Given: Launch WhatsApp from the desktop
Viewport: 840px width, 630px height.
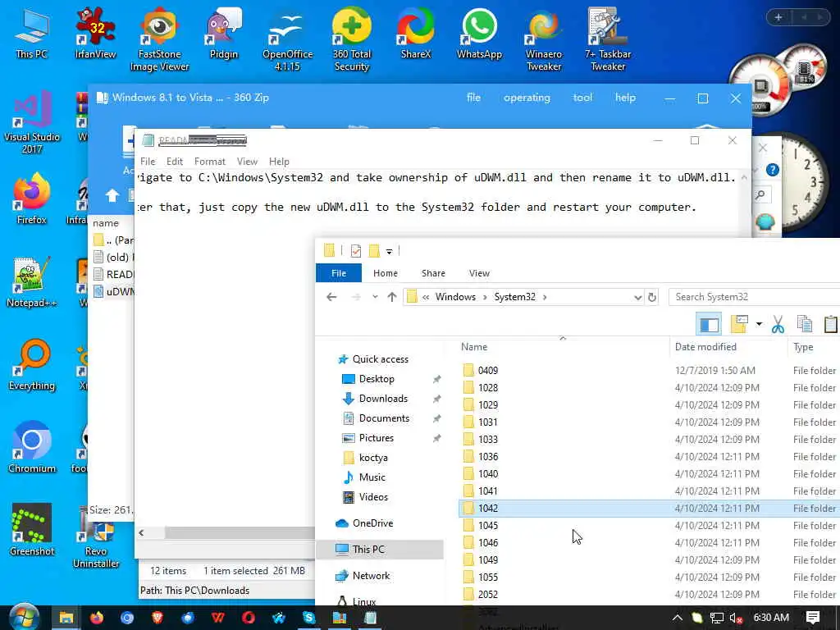Looking at the screenshot, I should (479, 34).
